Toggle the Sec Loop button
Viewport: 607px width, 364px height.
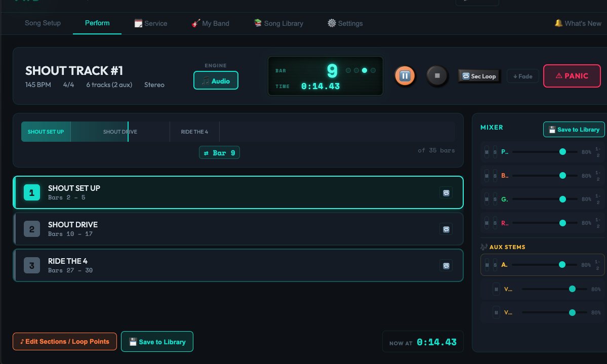coord(479,76)
